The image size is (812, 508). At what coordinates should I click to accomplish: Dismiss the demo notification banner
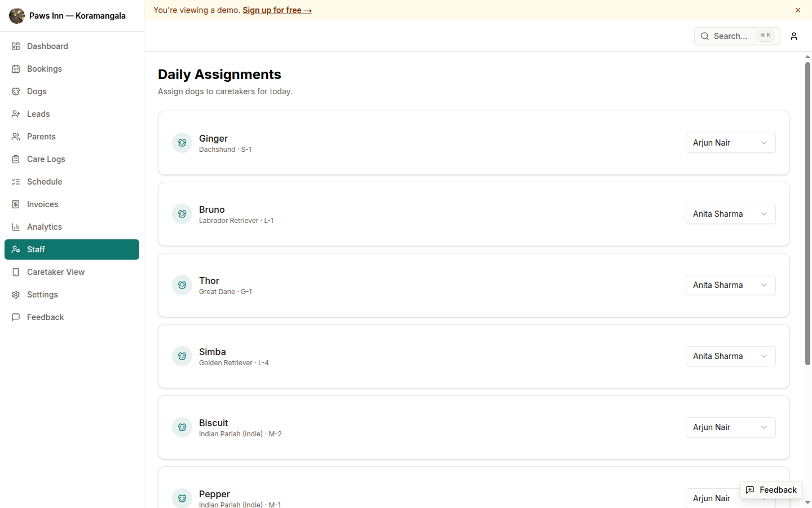pos(797,10)
